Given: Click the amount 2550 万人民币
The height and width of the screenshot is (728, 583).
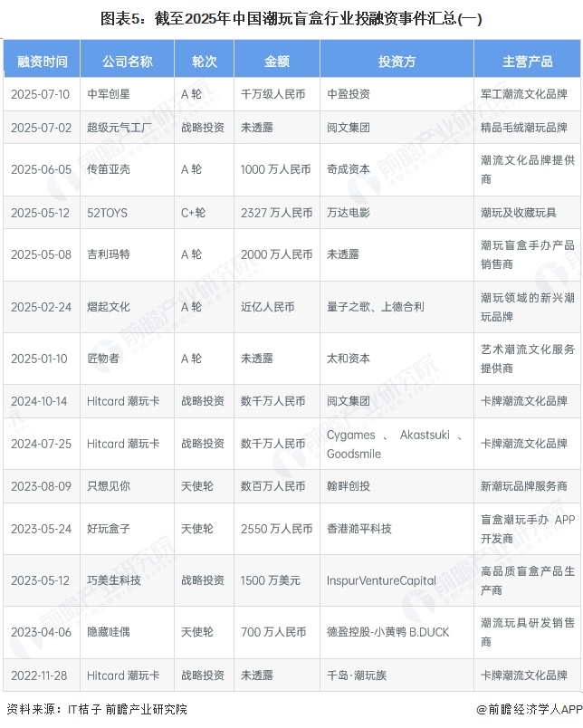Looking at the screenshot, I should 276,529.
